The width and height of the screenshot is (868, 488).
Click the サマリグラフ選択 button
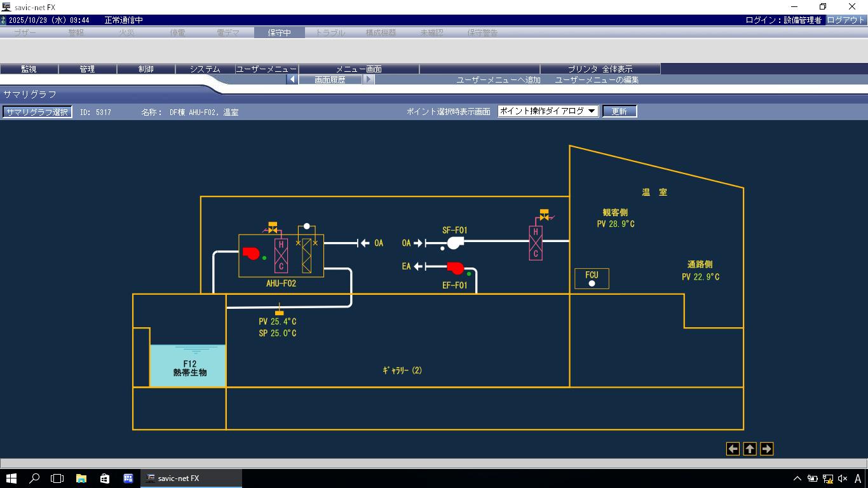click(37, 112)
